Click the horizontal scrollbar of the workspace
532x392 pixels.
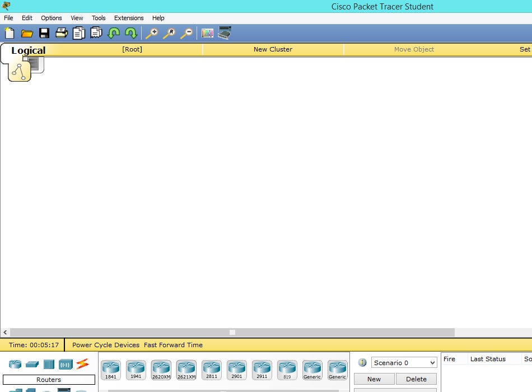pyautogui.click(x=232, y=332)
